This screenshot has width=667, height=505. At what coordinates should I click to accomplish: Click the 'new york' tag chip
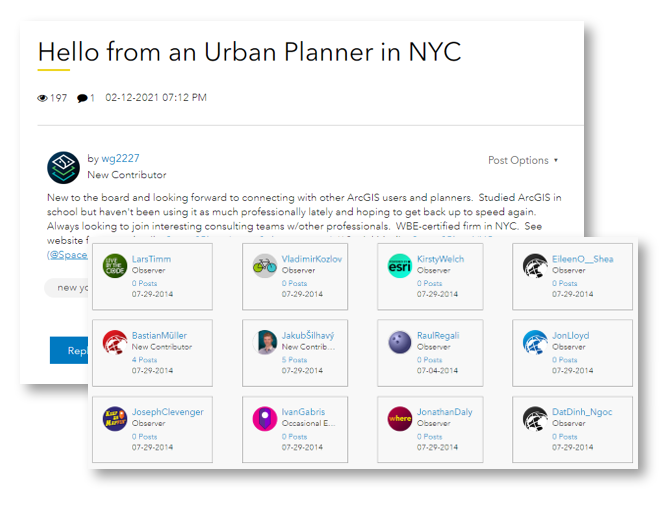point(66,288)
